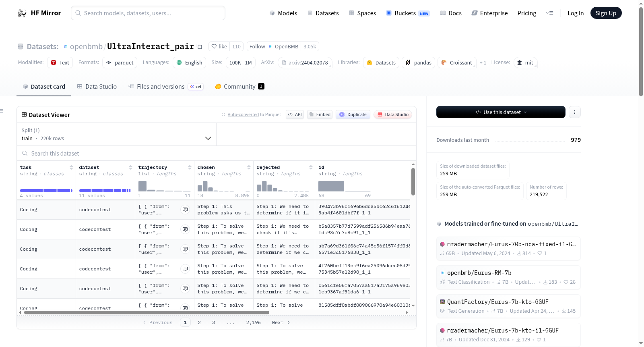
Task: Open the parquet format tag
Action: (120, 62)
